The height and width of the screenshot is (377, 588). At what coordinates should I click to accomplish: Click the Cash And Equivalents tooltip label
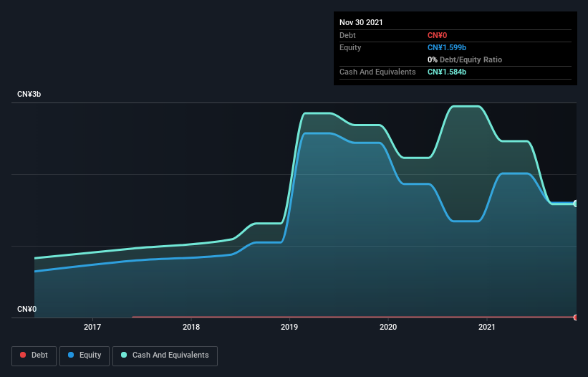click(377, 72)
